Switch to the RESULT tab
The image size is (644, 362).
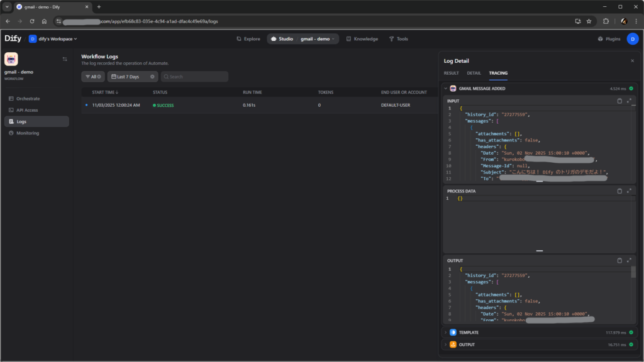coord(451,73)
